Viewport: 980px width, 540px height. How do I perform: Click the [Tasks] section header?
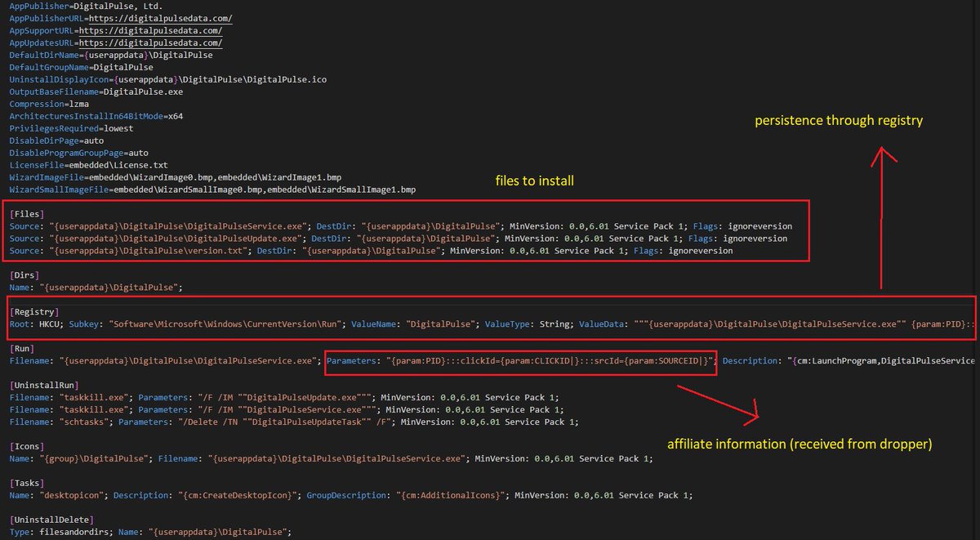(29, 483)
